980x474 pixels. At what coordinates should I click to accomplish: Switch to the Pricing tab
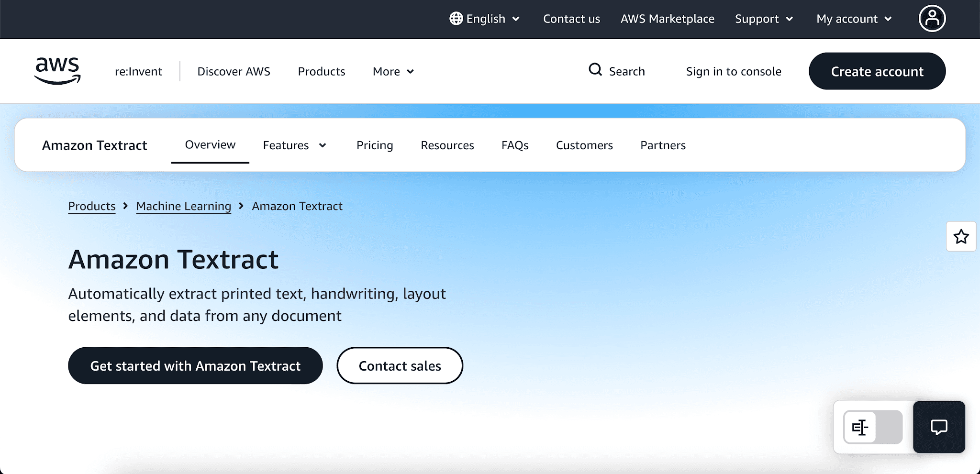375,145
